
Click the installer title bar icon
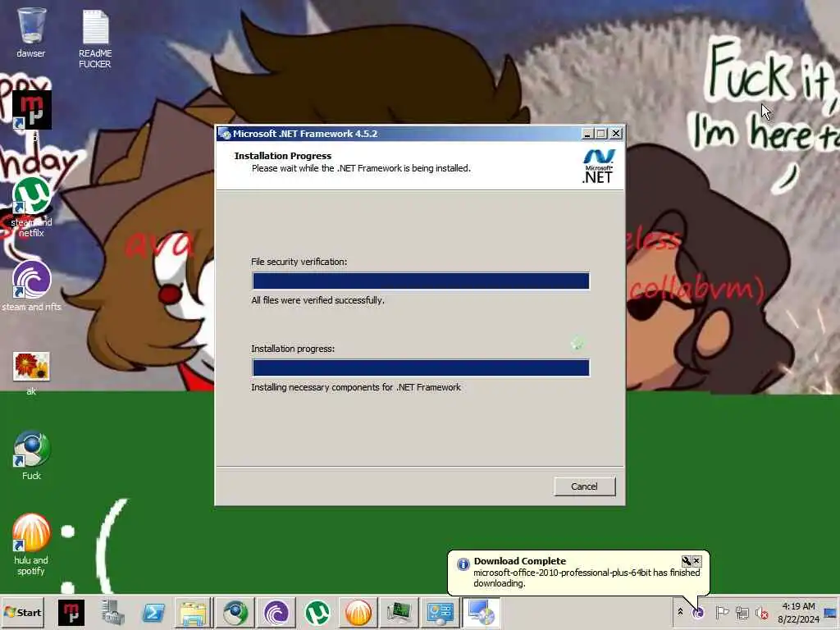point(225,134)
